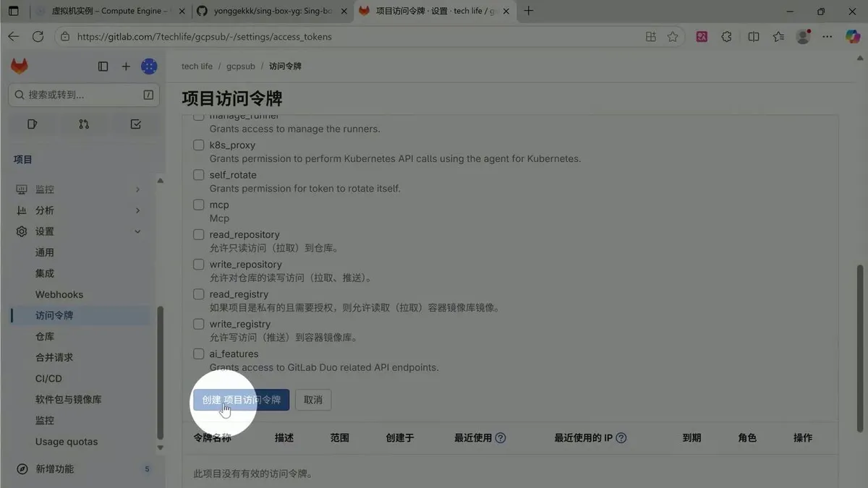868x488 pixels.
Task: Check the write_registry permission
Action: coord(198,324)
